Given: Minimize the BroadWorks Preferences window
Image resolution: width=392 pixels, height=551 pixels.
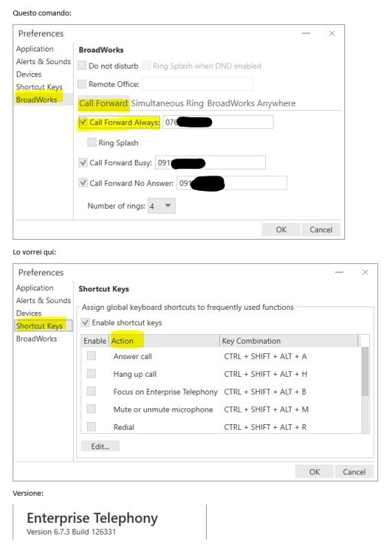Looking at the screenshot, I should (306, 33).
